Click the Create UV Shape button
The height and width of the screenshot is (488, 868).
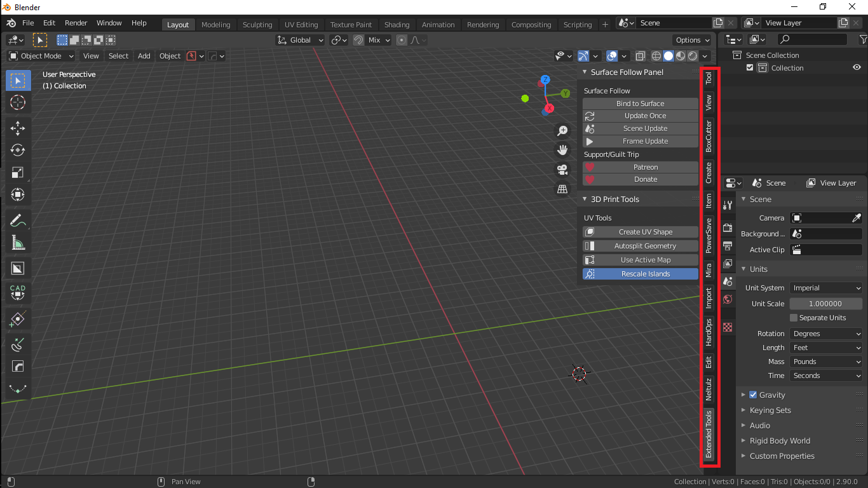pos(640,232)
